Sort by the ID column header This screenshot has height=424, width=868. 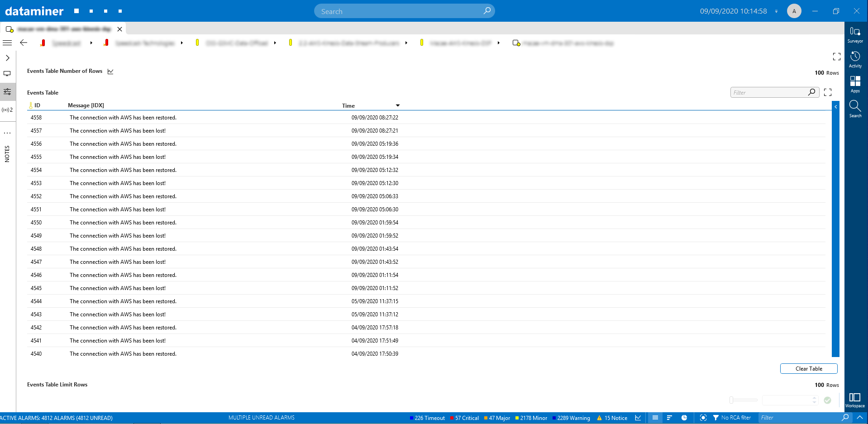coord(37,105)
